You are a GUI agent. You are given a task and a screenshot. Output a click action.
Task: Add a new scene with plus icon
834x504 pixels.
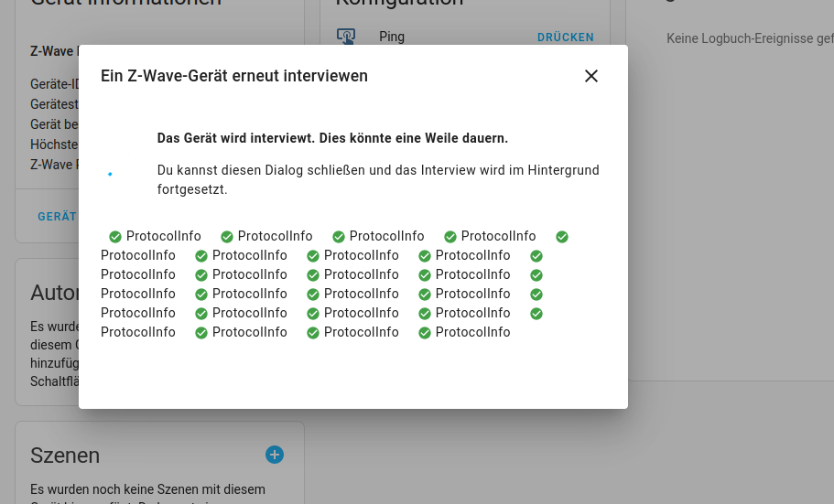(275, 455)
